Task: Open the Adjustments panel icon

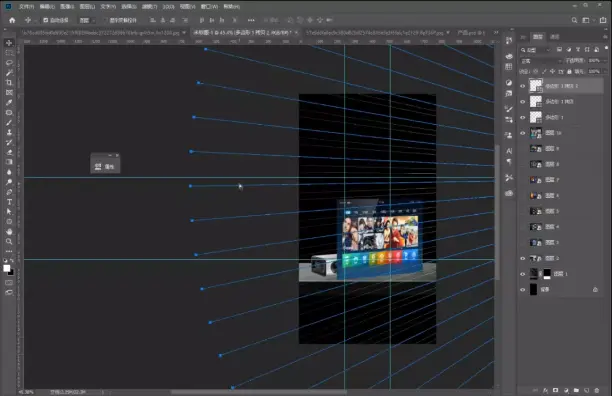Action: pyautogui.click(x=509, y=83)
